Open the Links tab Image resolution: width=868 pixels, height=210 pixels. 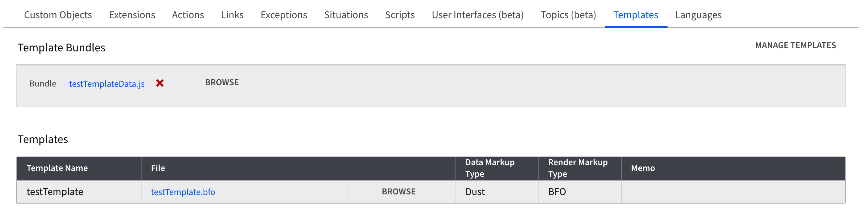(x=232, y=15)
